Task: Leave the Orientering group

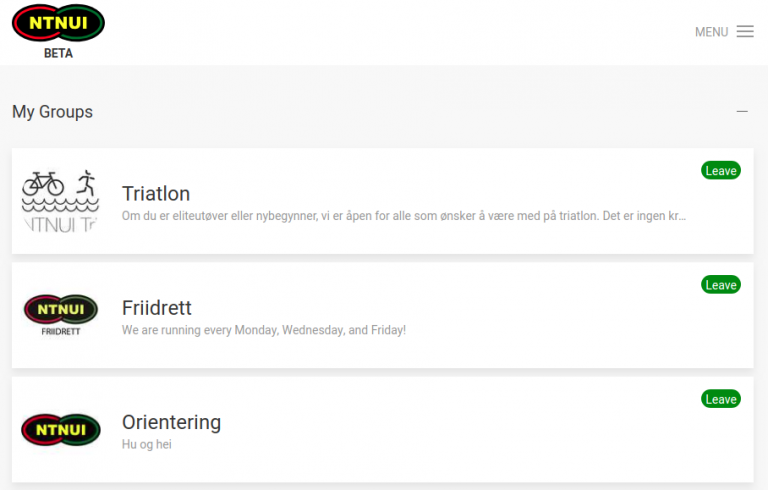Action: pyautogui.click(x=720, y=399)
